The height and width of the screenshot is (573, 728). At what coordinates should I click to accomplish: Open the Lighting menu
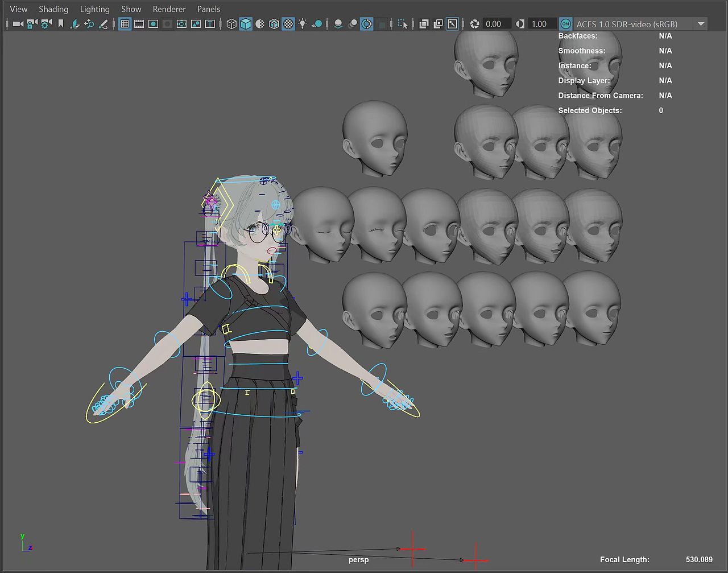(x=95, y=9)
